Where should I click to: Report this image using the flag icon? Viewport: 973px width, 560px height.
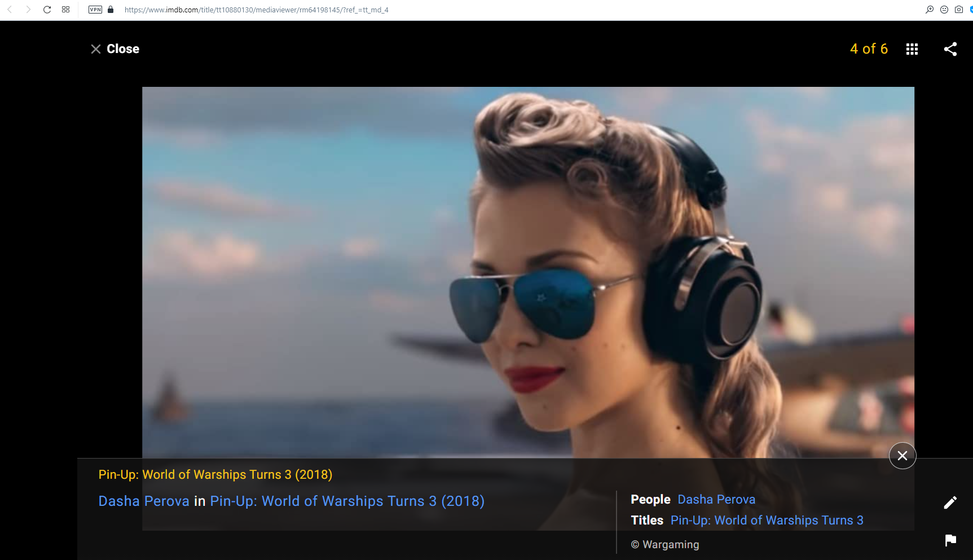950,540
